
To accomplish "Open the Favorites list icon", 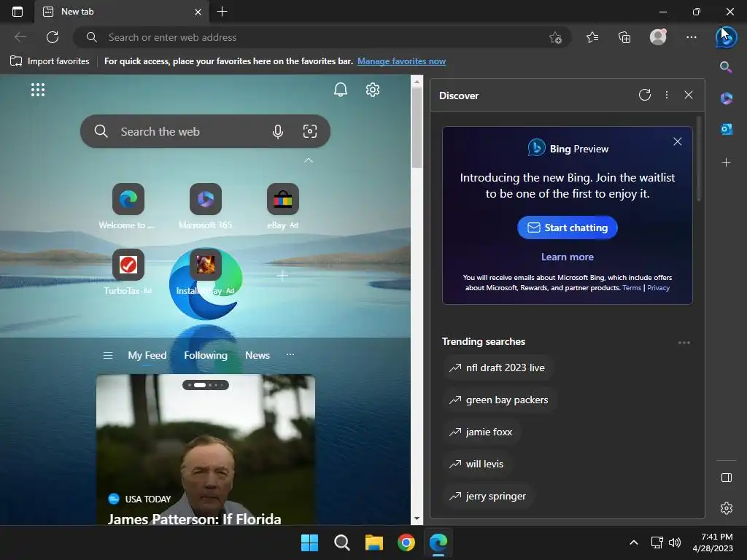I will click(592, 37).
